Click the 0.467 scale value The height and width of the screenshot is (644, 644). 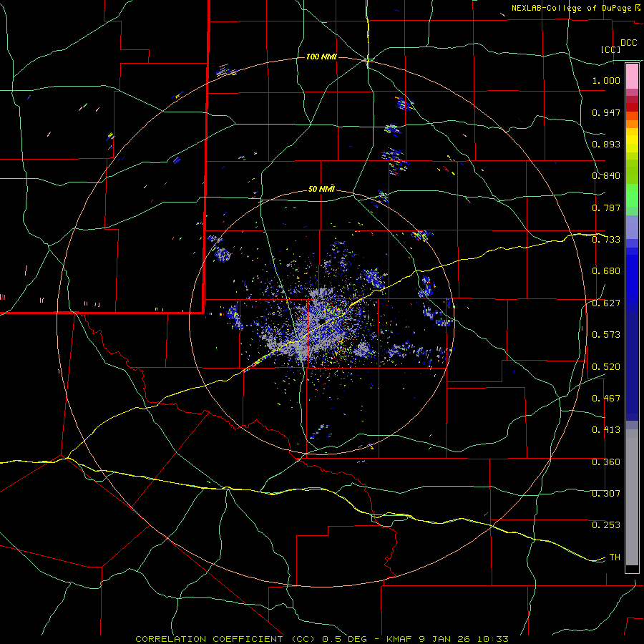606,399
